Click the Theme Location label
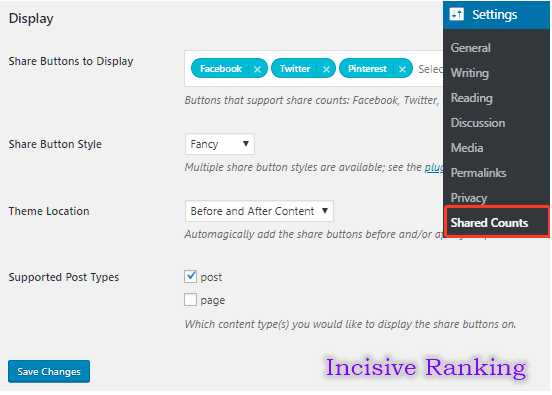Image resolution: width=552 pixels, height=395 pixels. [49, 211]
